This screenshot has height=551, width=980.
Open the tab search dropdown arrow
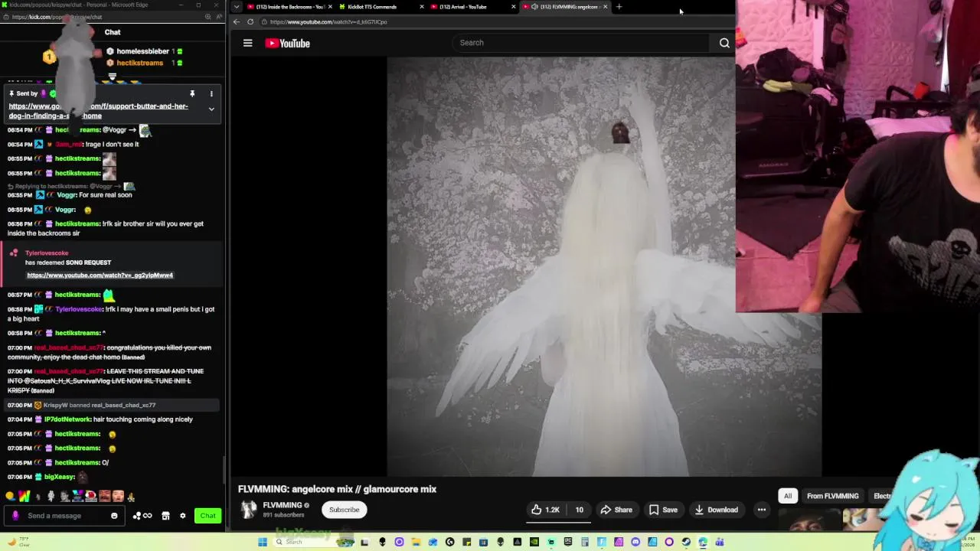[x=236, y=7]
